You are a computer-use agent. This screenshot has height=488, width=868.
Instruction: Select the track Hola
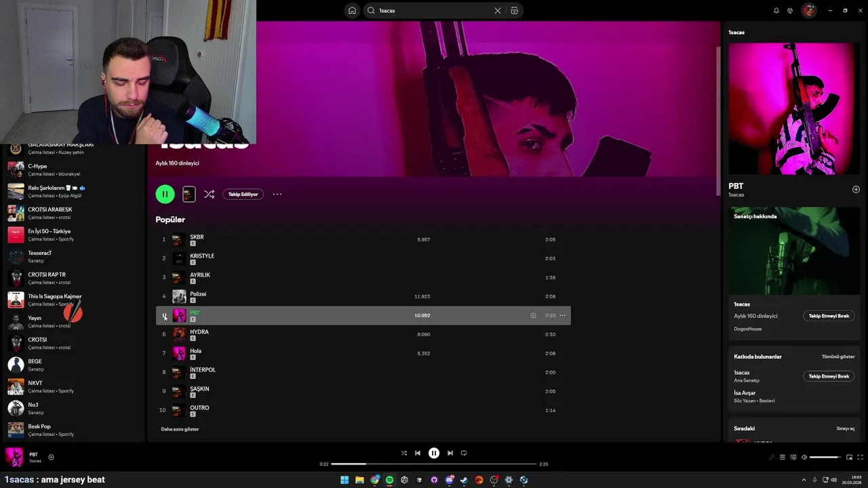pyautogui.click(x=363, y=353)
